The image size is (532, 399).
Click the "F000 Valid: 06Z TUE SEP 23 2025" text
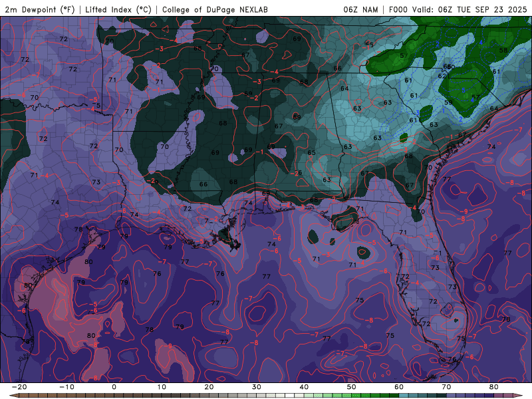[x=458, y=9]
